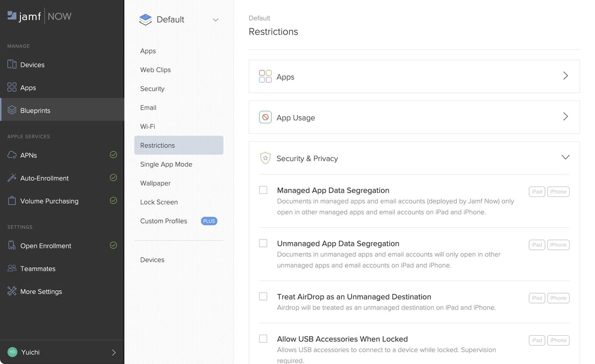This screenshot has width=595, height=364.
Task: Expand the App Usage section chevron
Action: point(565,117)
